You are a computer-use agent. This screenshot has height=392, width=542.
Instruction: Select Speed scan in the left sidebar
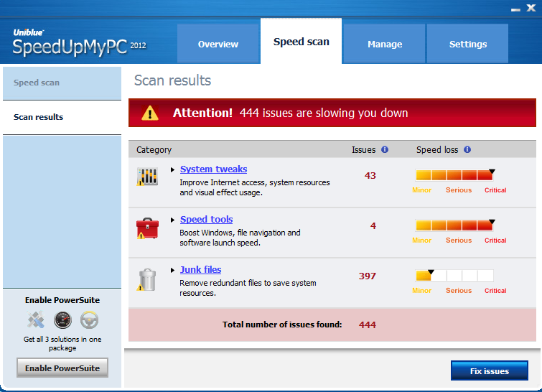62,83
